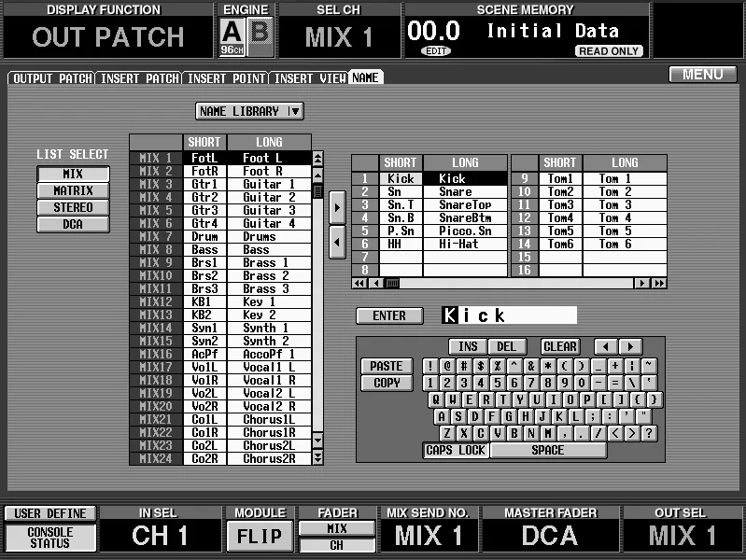Image resolution: width=746 pixels, height=560 pixels.
Task: Click the & symbol key
Action: [x=531, y=366]
